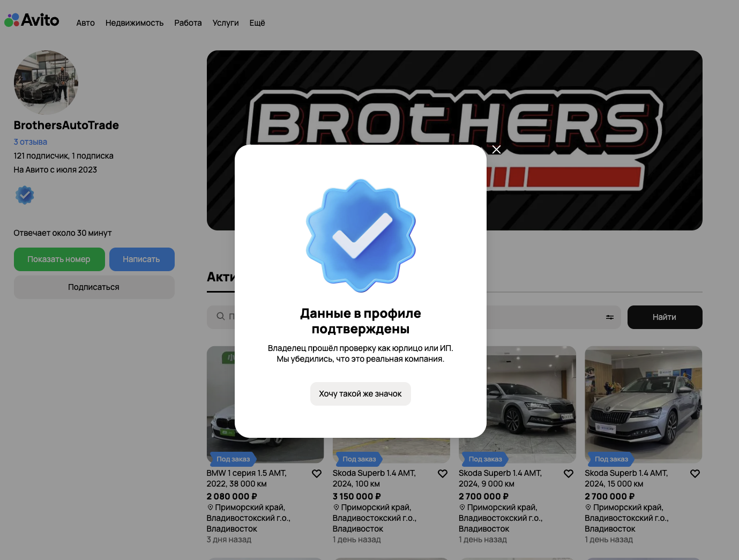Viewport: 739px width, 560px height.
Task: Open the Услуги category
Action: click(x=226, y=23)
